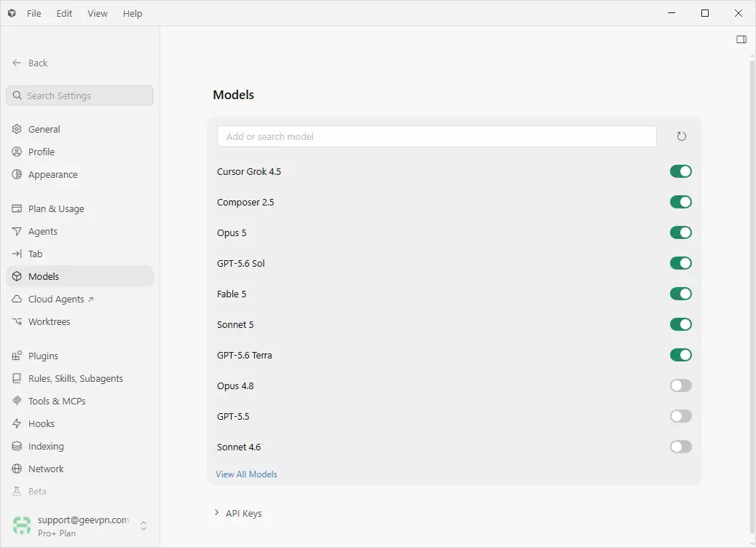Open the account switcher chevron
756x548 pixels.
pyautogui.click(x=143, y=526)
